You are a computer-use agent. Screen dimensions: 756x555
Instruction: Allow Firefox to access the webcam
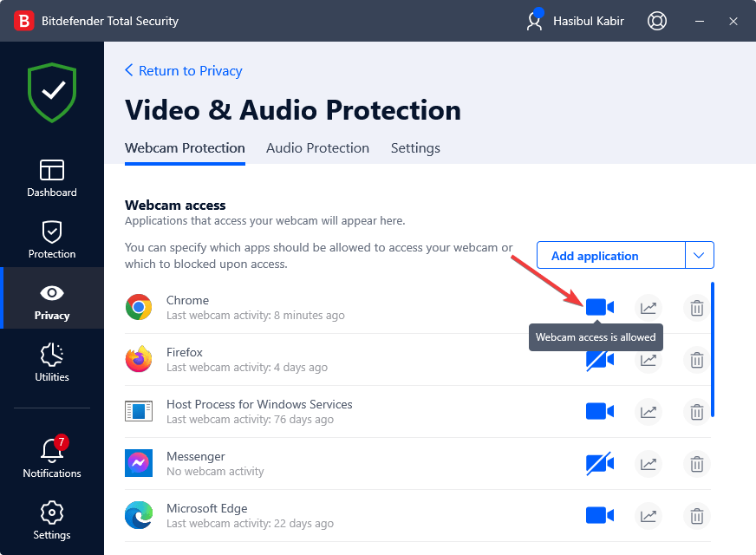pos(599,360)
